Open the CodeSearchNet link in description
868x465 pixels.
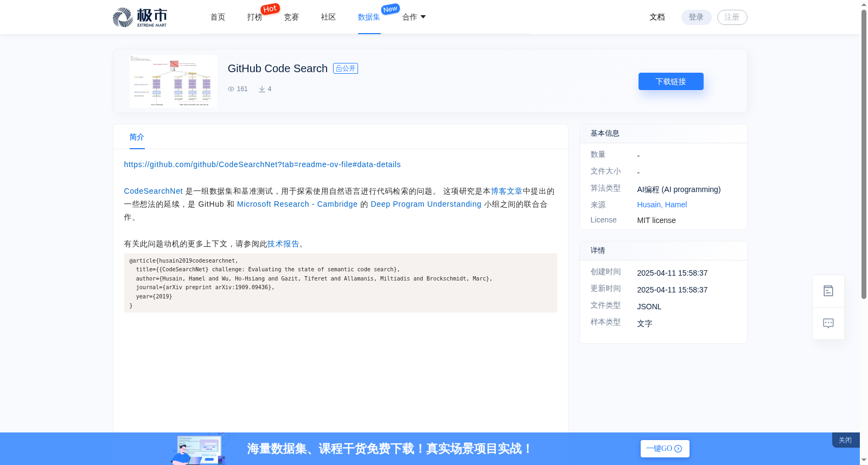coord(154,191)
